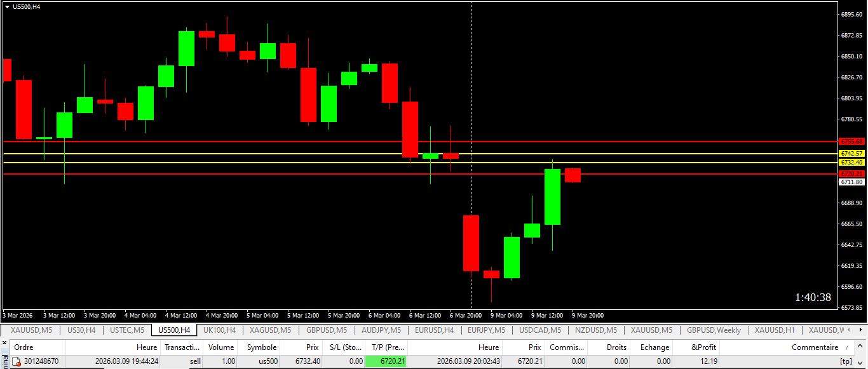Click the order icon beside 301248670
The height and width of the screenshot is (369, 868).
[x=17, y=361]
